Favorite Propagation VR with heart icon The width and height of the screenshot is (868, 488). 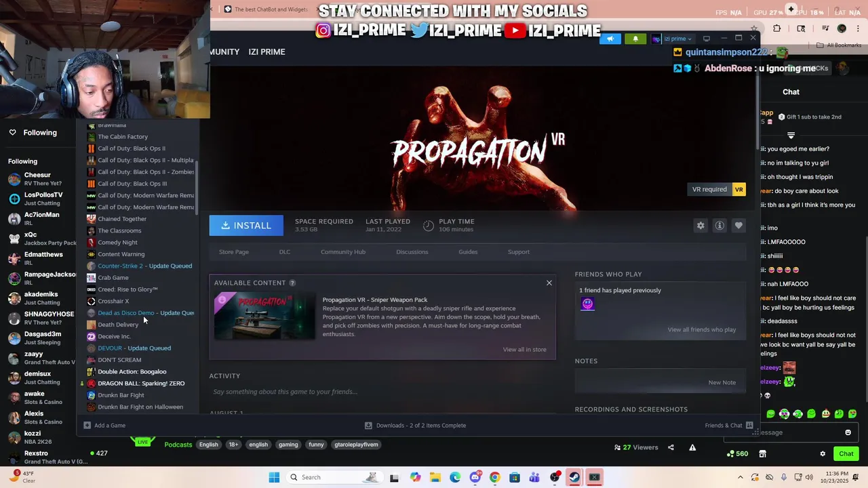tap(738, 226)
